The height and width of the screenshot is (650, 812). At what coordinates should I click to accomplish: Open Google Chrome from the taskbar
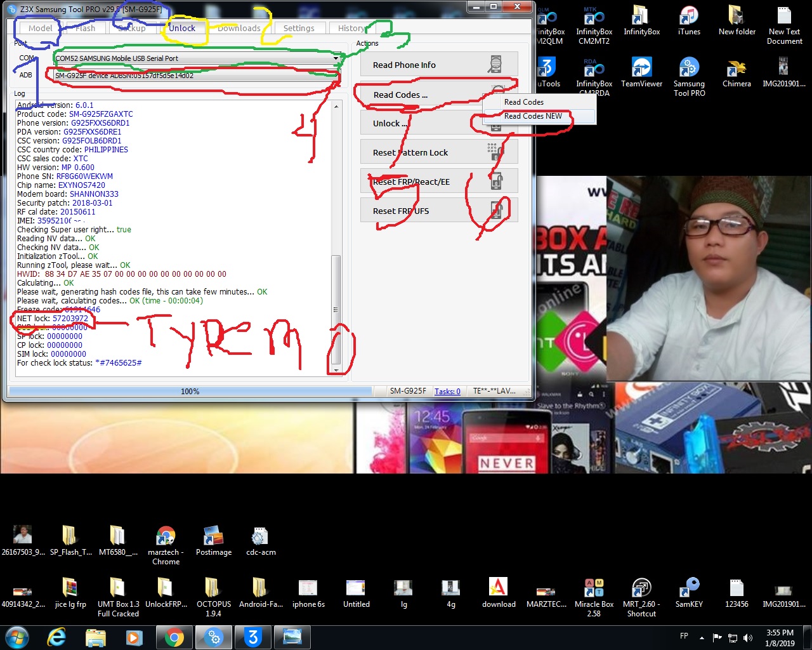pyautogui.click(x=174, y=637)
